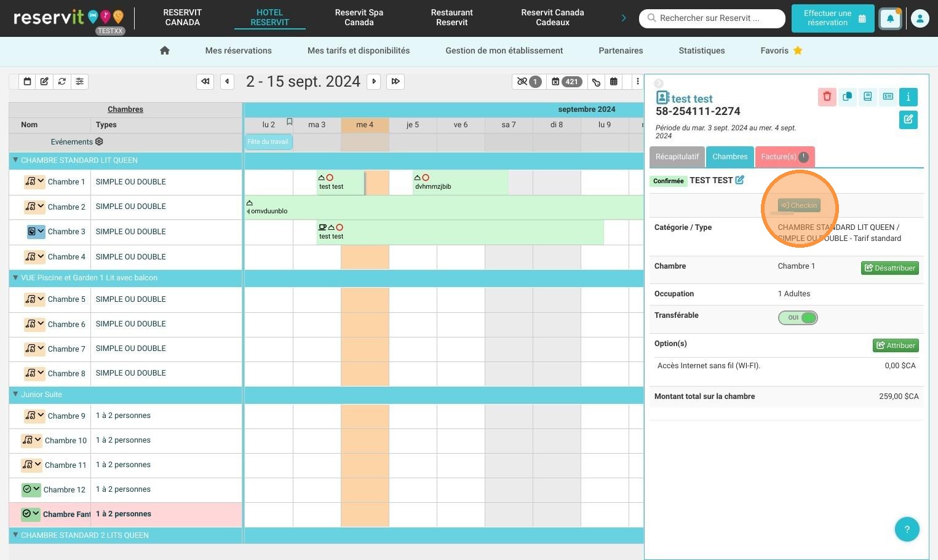Collapse CHAMBRE STANDARD 2 LITS QUEEN category
The width and height of the screenshot is (938, 560).
pos(15,535)
